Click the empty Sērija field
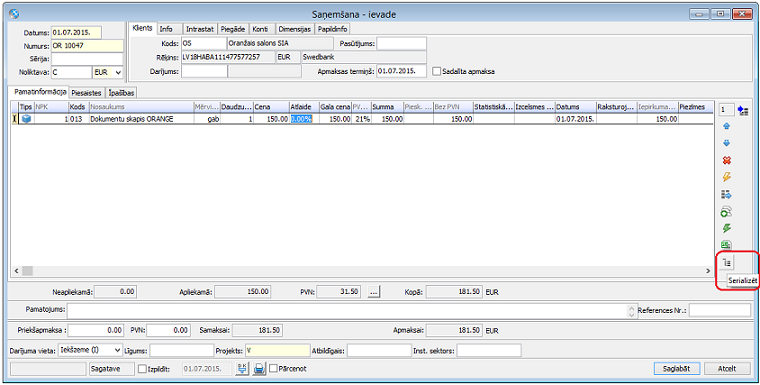 point(87,59)
